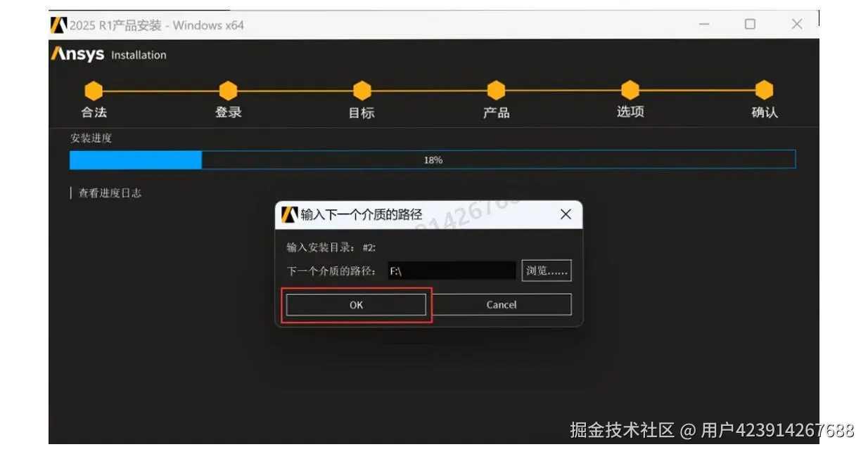Open the 查看进度日志 progress log

[109, 193]
